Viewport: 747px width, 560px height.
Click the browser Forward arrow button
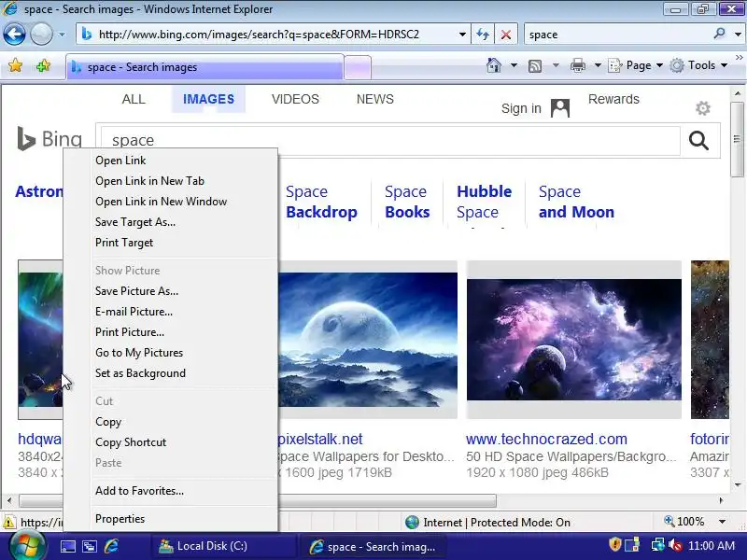(41, 35)
